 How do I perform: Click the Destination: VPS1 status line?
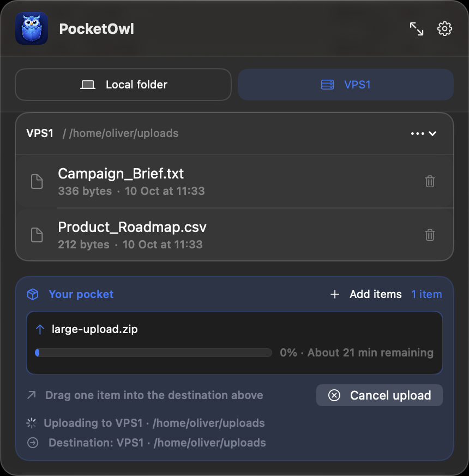tap(157, 443)
